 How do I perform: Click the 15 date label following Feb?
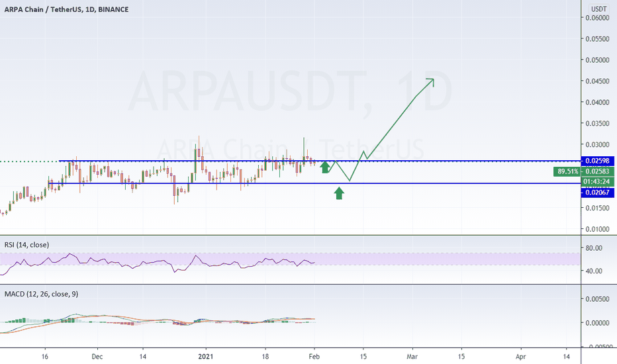[x=363, y=357]
